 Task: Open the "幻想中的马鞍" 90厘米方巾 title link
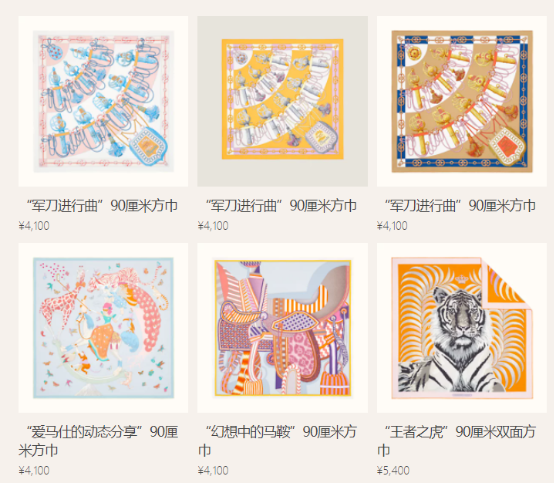tap(277, 441)
